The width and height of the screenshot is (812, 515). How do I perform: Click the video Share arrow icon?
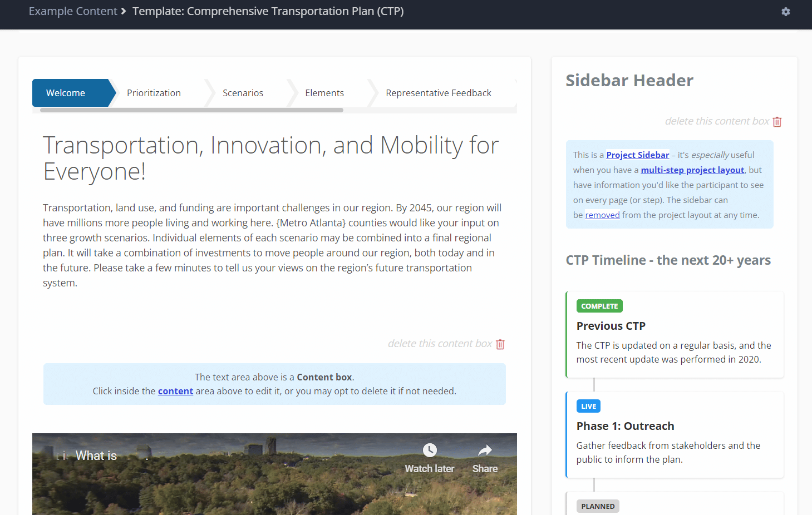(485, 450)
